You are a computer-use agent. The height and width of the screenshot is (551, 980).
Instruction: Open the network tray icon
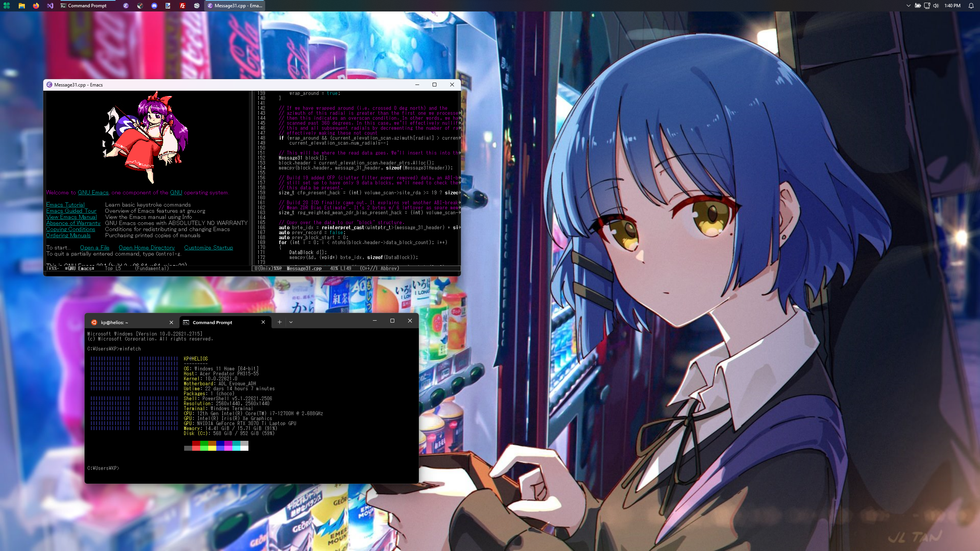pos(927,6)
